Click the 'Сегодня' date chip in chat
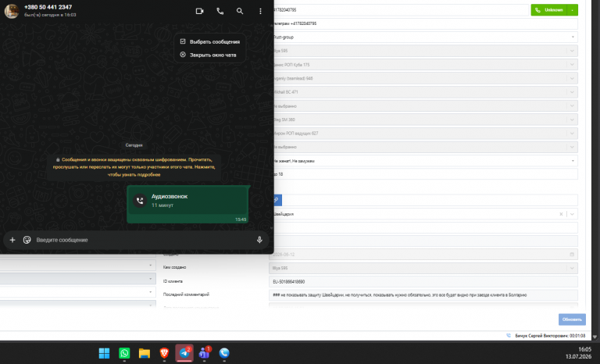Screen dimensions: 600x364 coord(134,145)
